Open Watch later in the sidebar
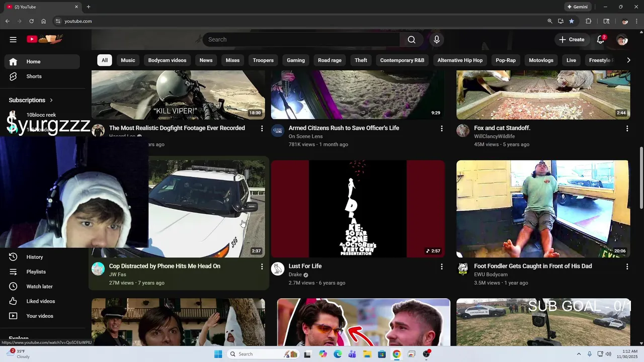The image size is (644, 362). [x=42, y=287]
